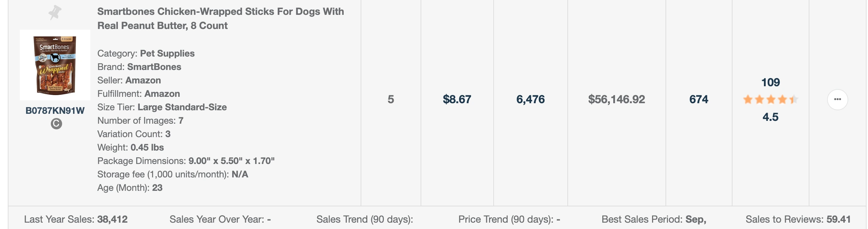Select the $56,146.92 revenue value
The image size is (868, 229).
coord(616,99)
